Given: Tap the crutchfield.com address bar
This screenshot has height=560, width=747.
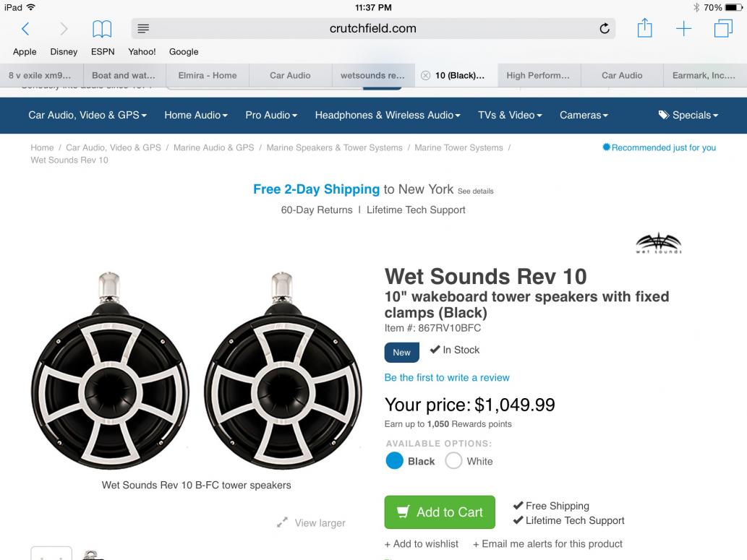Looking at the screenshot, I should [x=372, y=29].
